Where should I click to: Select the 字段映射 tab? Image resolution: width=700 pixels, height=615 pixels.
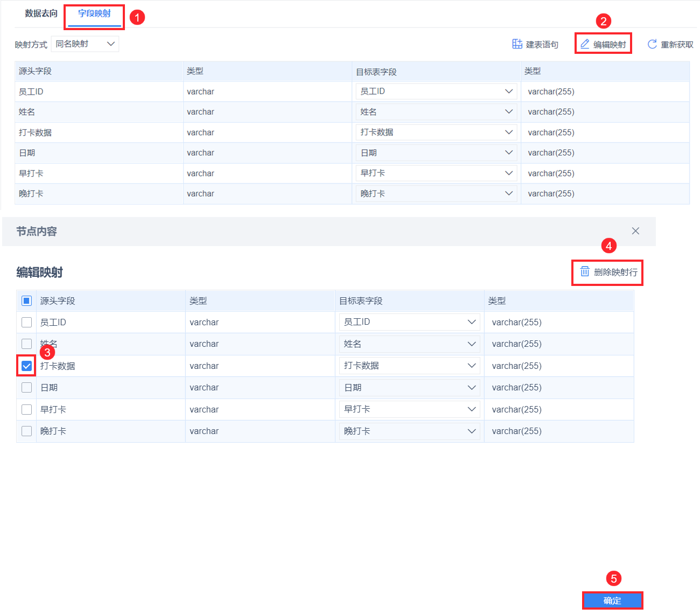(95, 13)
